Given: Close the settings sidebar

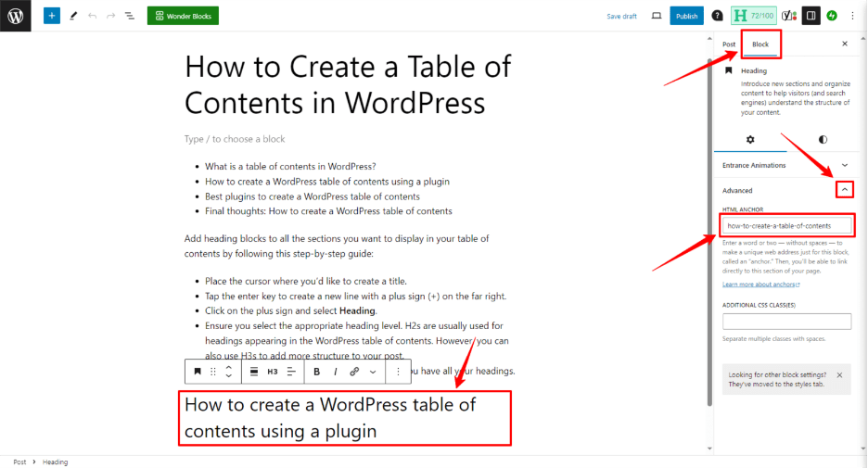Looking at the screenshot, I should tap(845, 44).
